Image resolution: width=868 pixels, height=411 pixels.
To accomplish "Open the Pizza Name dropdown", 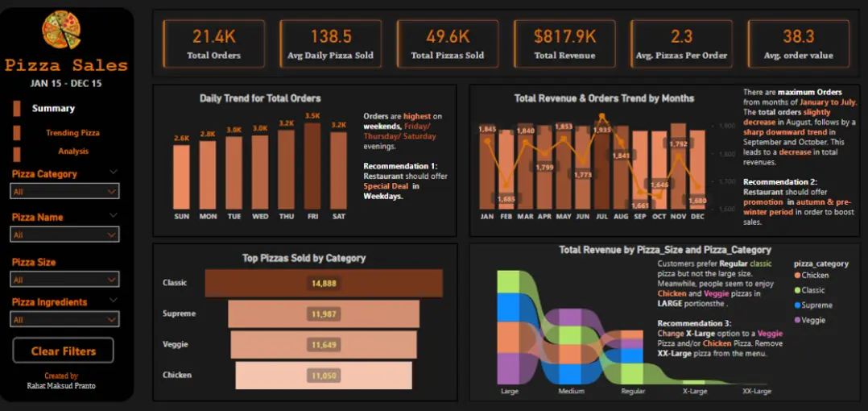I will click(64, 235).
